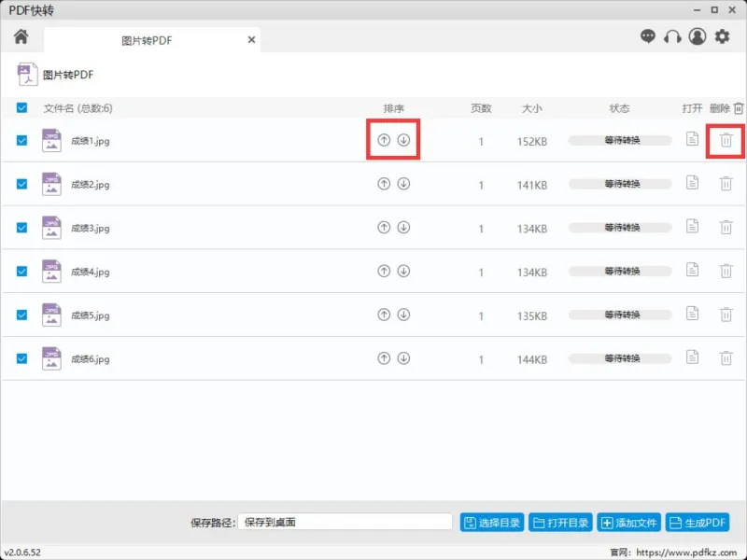747x560 pixels.
Task: Uncheck the 成绩6.jpg checkbox
Action: pos(21,358)
